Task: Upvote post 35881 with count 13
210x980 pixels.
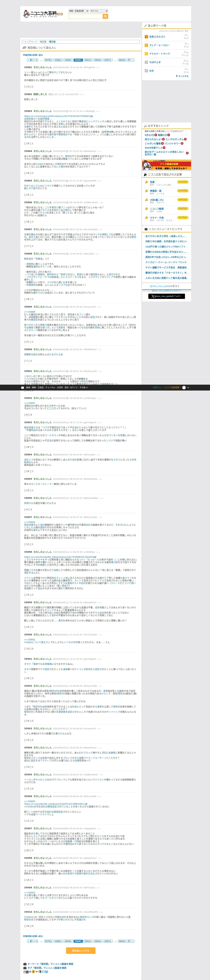Action: [x=25, y=87]
